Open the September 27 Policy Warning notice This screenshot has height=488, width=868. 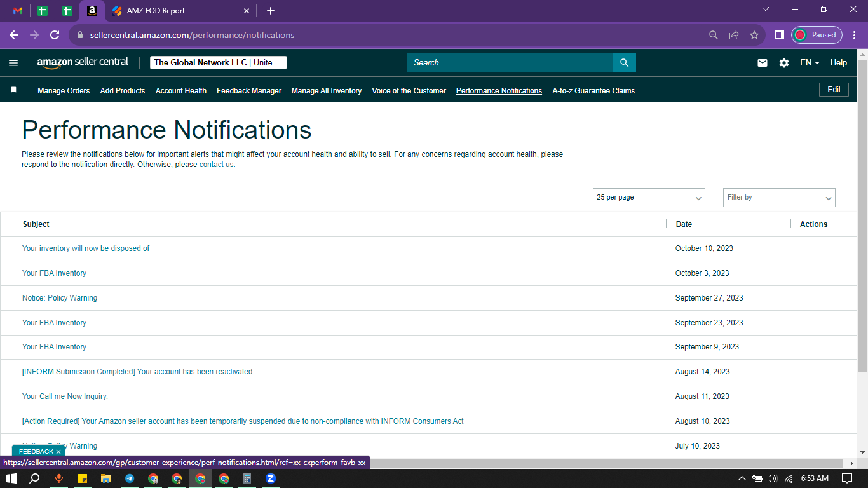tap(60, 298)
